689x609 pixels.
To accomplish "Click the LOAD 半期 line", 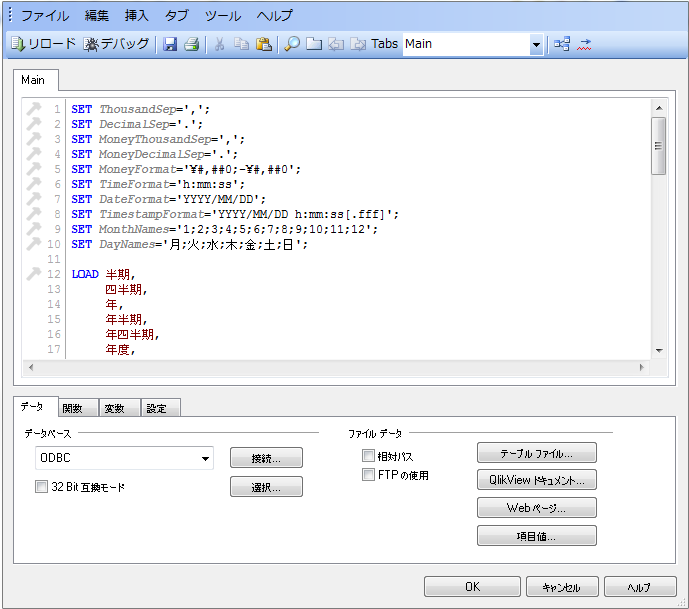I will pos(103,274).
